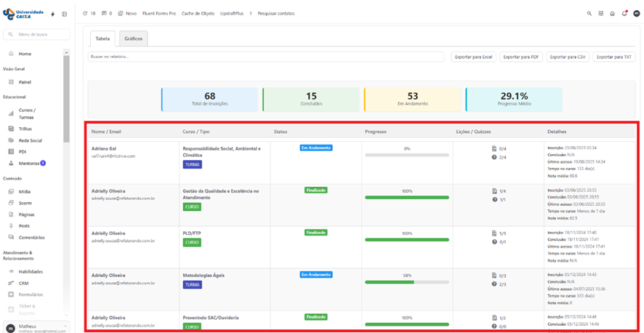Click the lightning bolt icon beside the logo

pyautogui.click(x=52, y=14)
